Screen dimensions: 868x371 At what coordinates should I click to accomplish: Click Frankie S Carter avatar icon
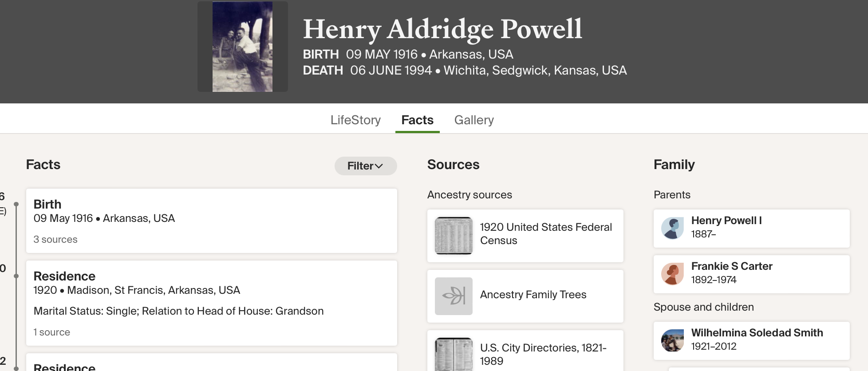(672, 274)
